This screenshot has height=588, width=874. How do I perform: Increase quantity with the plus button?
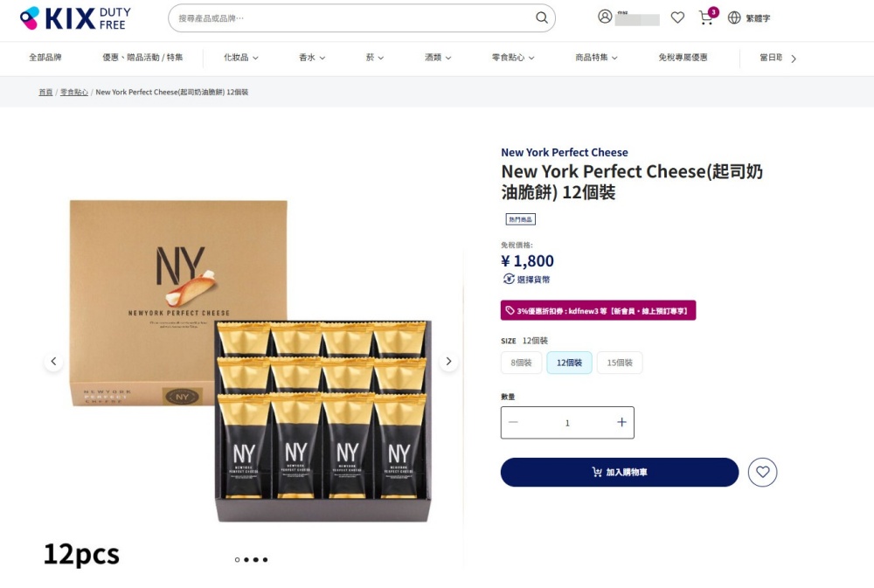click(x=621, y=423)
